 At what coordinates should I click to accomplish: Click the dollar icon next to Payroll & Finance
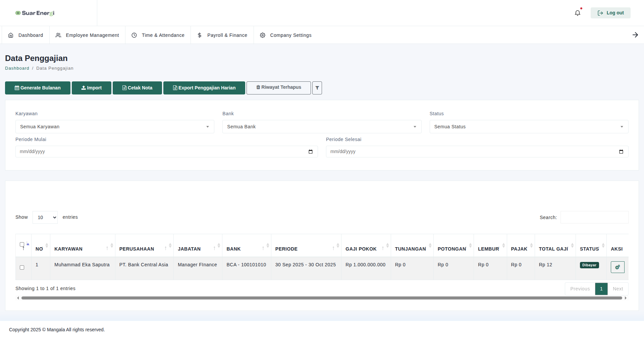click(200, 35)
